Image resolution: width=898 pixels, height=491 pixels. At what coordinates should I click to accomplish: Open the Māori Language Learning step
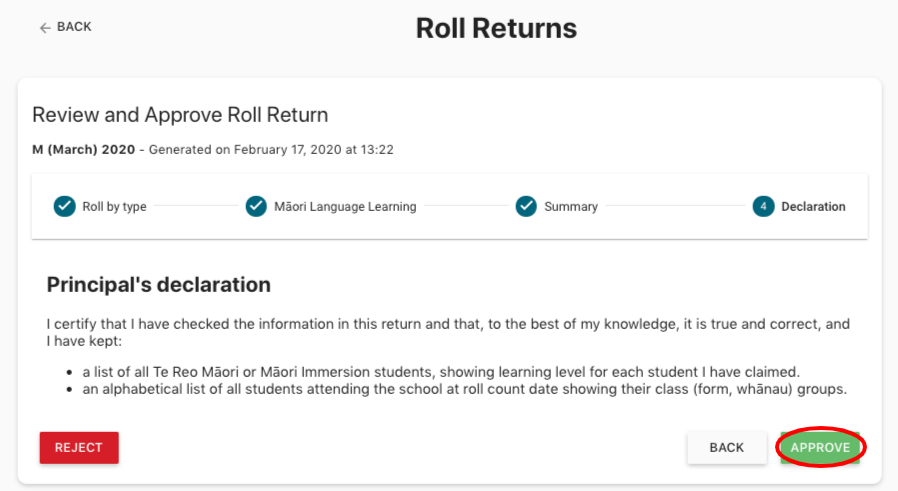(x=345, y=207)
